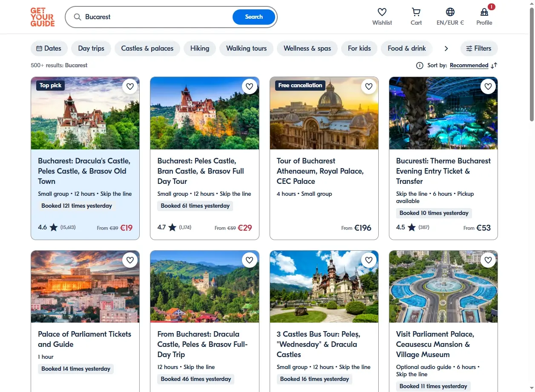
Task: Select the For kids chip
Action: pos(360,49)
